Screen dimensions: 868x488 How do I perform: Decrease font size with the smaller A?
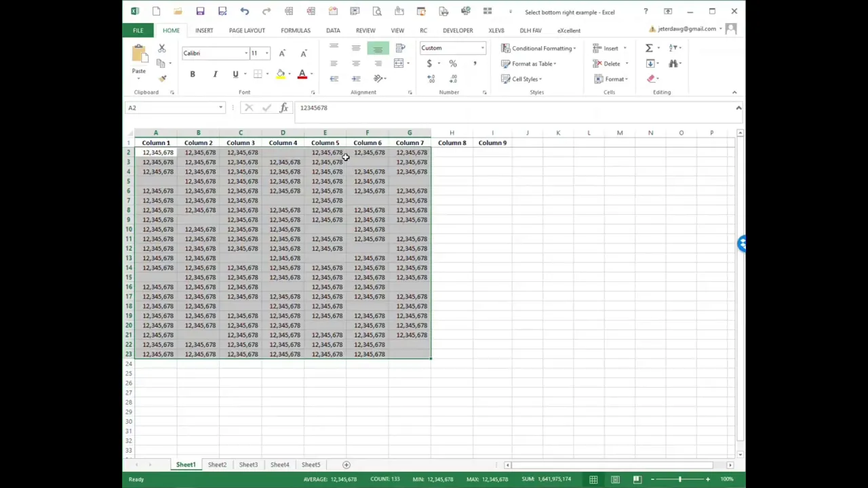(303, 54)
